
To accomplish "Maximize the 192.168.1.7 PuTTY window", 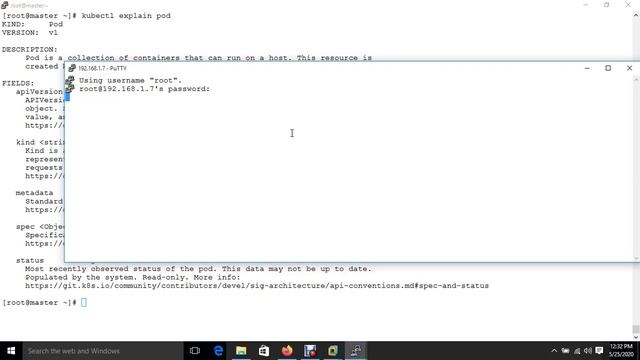I will click(x=608, y=68).
